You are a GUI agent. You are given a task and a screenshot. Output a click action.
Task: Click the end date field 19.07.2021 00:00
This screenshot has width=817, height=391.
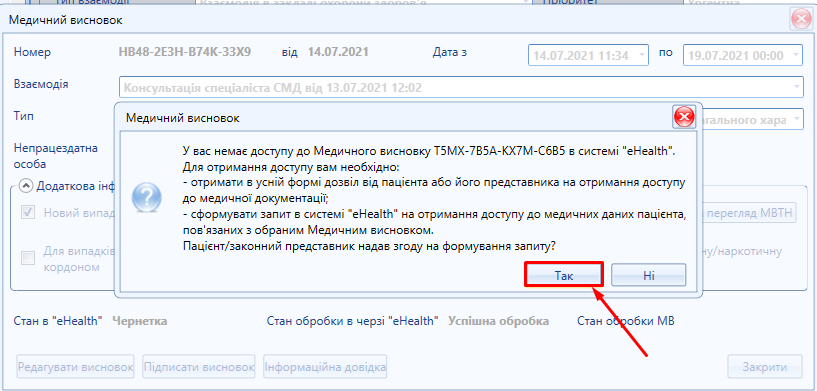click(742, 55)
